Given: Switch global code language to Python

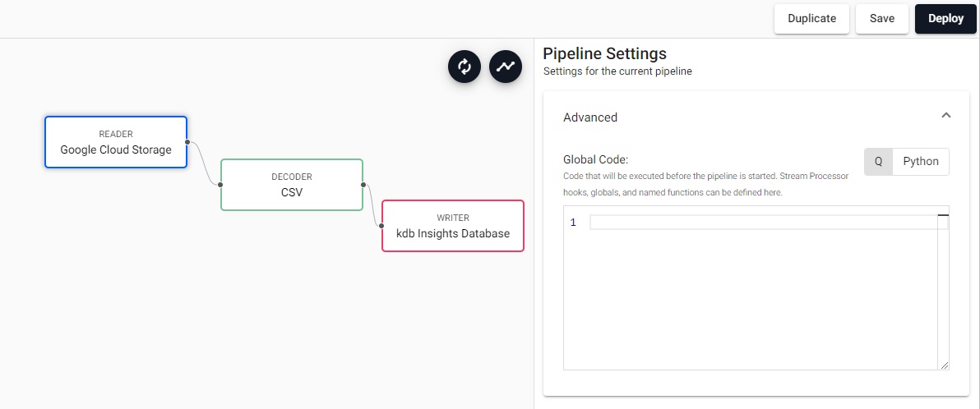Looking at the screenshot, I should click(x=921, y=161).
